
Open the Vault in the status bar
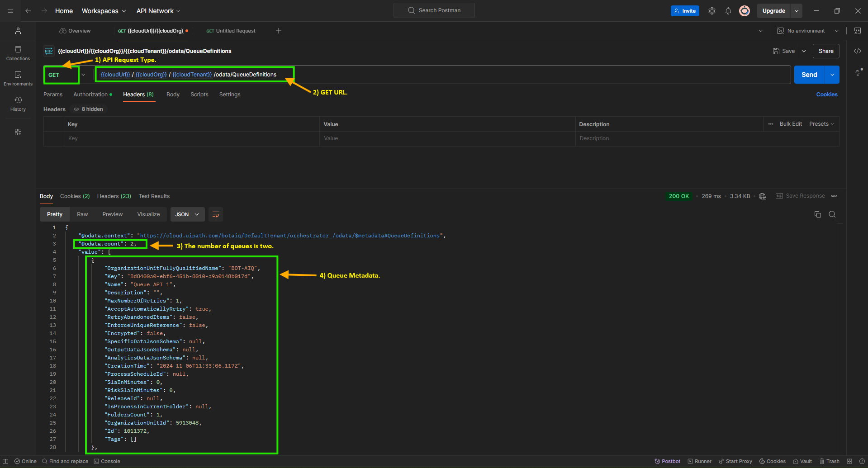click(x=802, y=461)
